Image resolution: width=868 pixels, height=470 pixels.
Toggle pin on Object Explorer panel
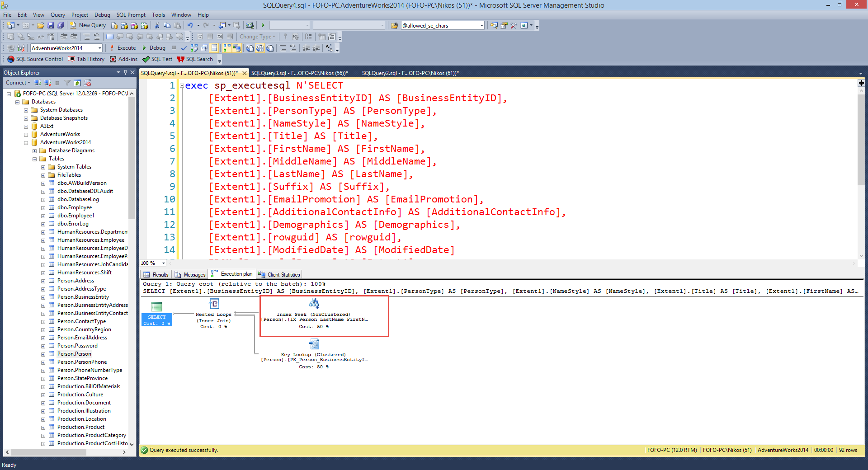coord(125,72)
